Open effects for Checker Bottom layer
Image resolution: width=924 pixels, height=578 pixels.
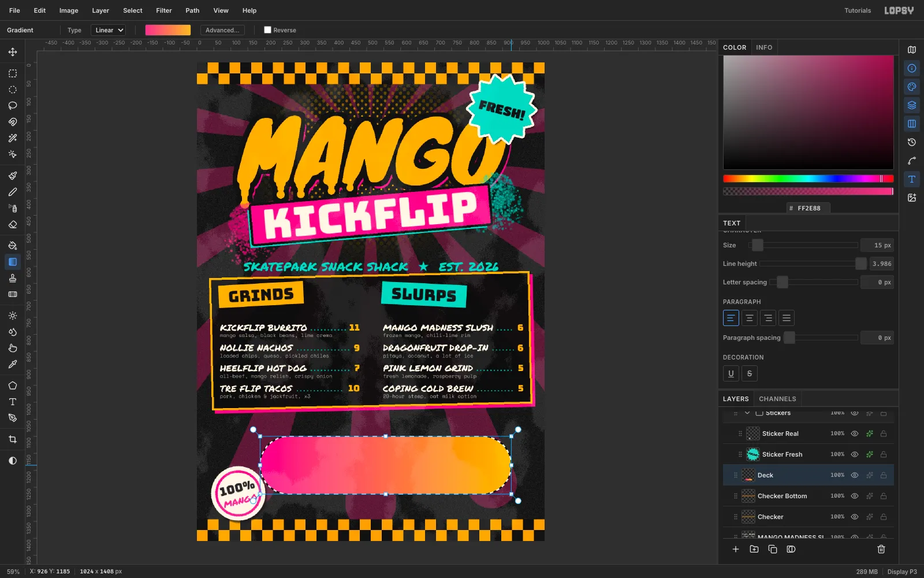[x=870, y=496]
